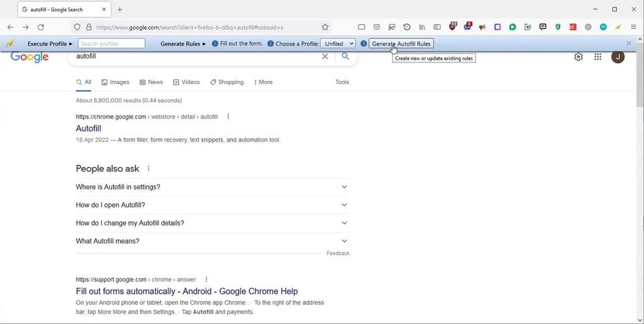This screenshot has width=644, height=324.
Task: Open Google settings gear icon
Action: tap(578, 56)
